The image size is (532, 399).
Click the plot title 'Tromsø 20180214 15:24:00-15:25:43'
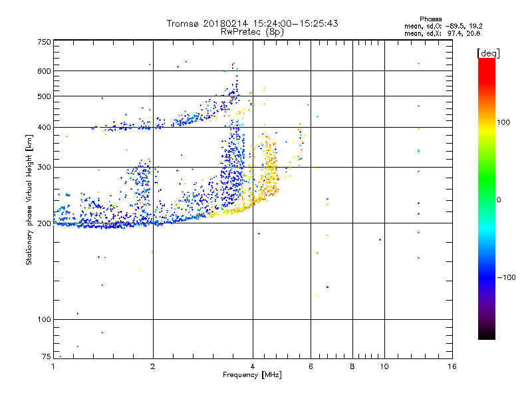point(252,23)
